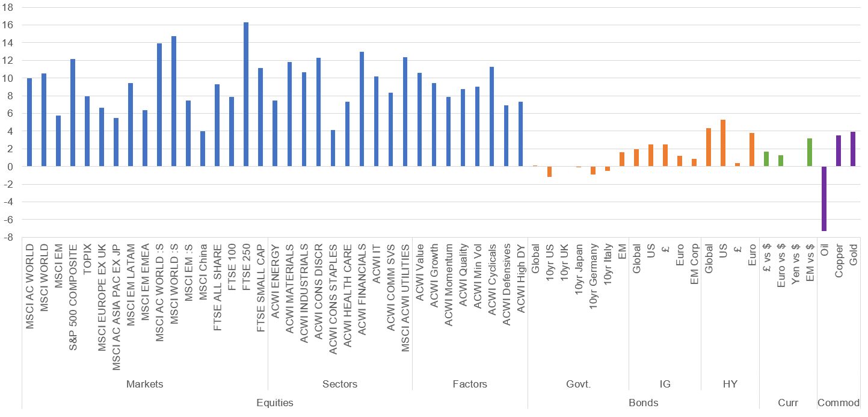Click the negative orange 10yr US bar
This screenshot has width=868, height=417.
click(x=549, y=171)
